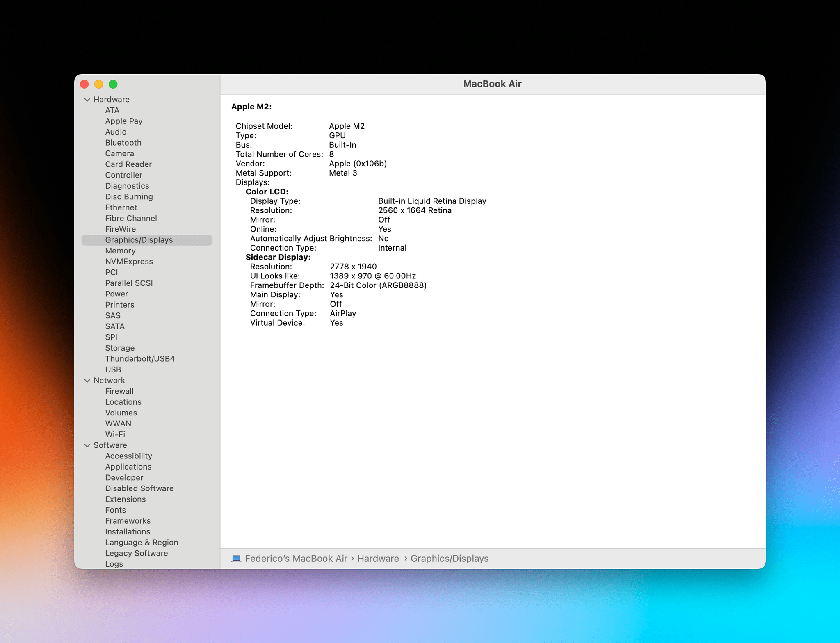Viewport: 840px width, 643px height.
Task: Select Parallel SCSI entry
Action: click(129, 283)
